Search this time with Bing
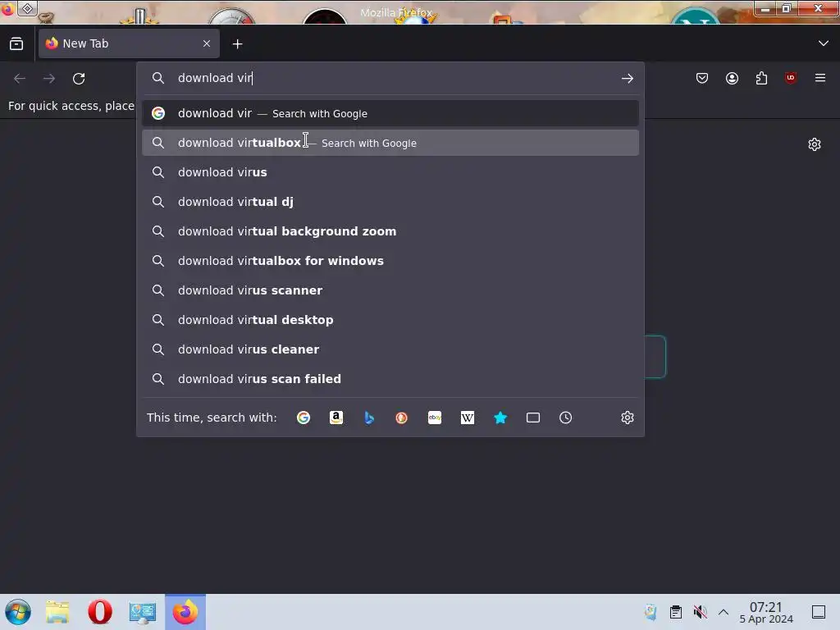840x630 pixels. pyautogui.click(x=369, y=418)
